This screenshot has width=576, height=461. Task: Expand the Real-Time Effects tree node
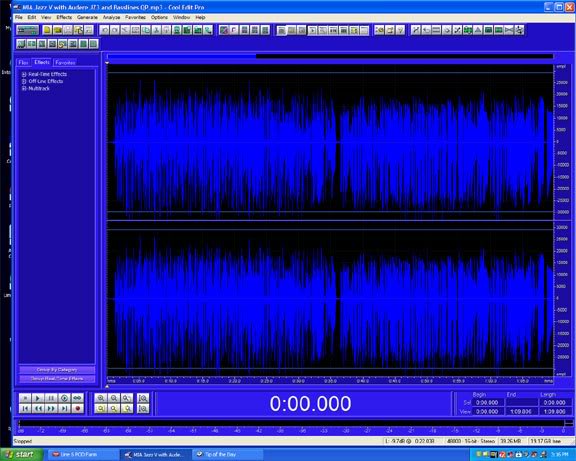(24, 74)
